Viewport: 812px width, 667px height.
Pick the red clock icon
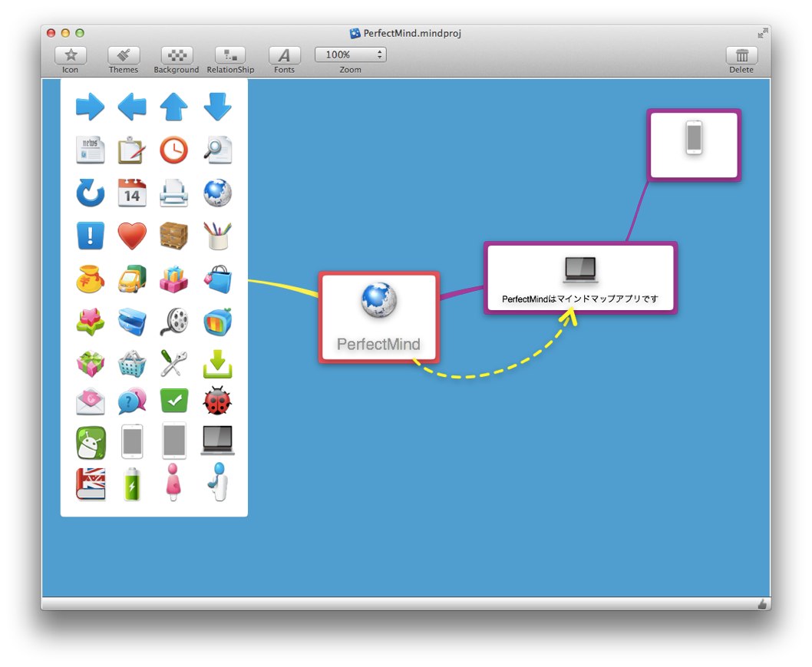(174, 150)
